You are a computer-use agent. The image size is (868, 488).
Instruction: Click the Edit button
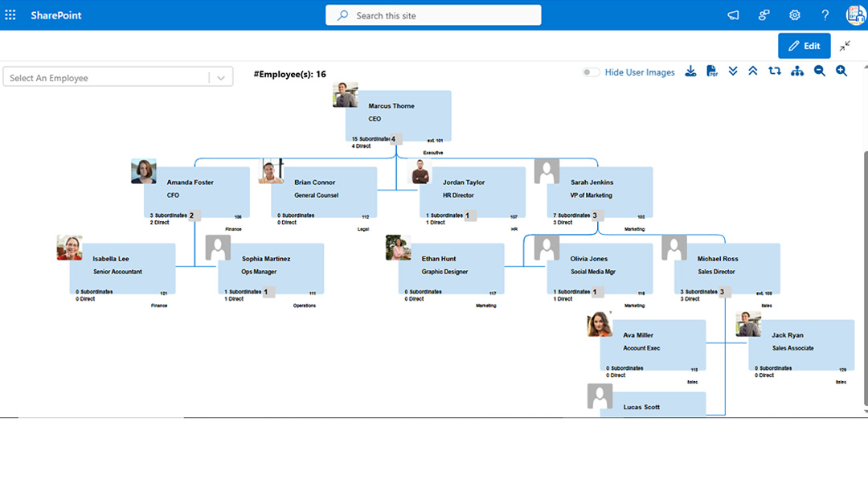click(x=805, y=45)
